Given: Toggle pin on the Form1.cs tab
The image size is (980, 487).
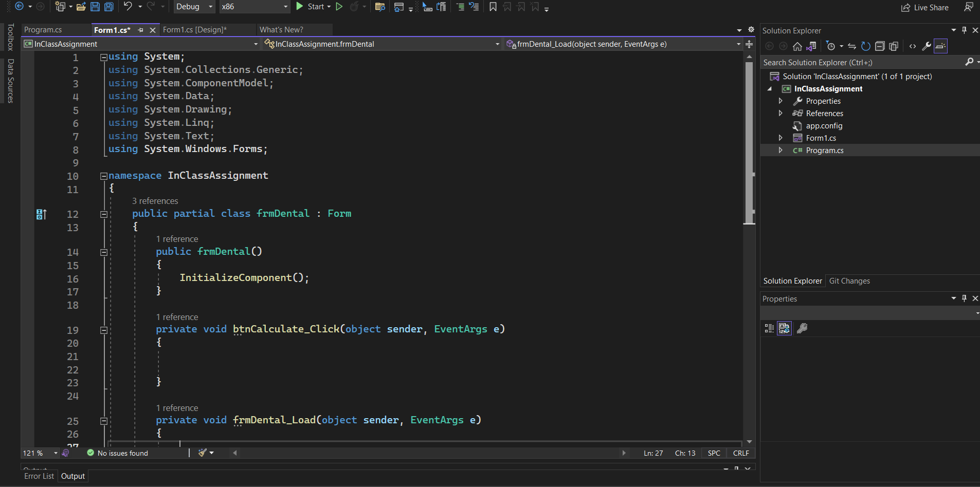Looking at the screenshot, I should click(x=141, y=30).
